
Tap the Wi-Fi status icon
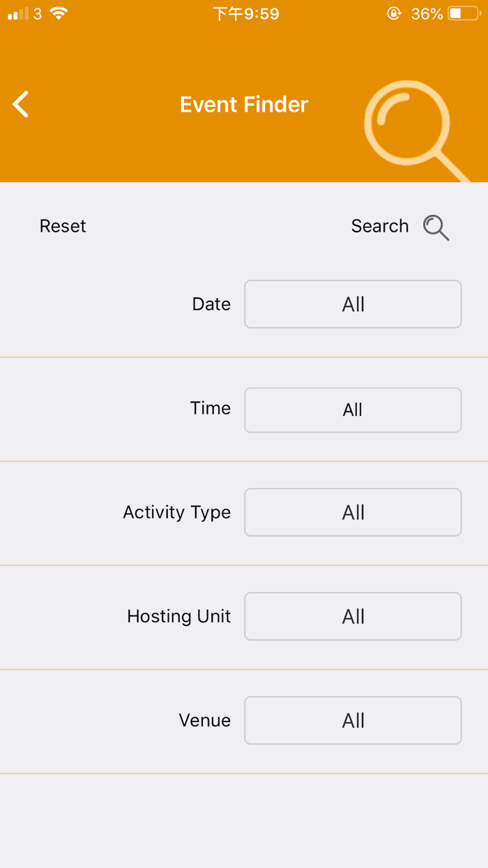tap(59, 13)
